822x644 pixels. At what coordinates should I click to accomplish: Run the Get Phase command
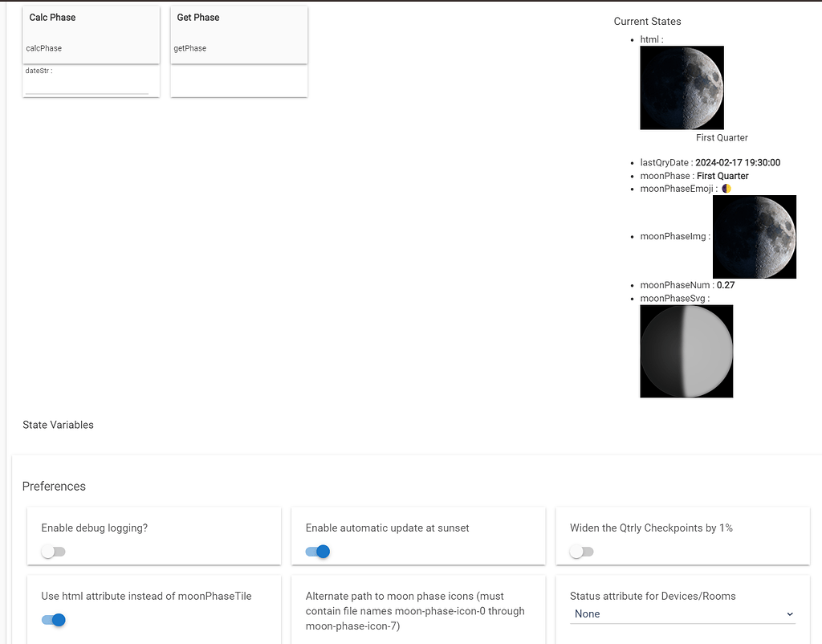238,34
